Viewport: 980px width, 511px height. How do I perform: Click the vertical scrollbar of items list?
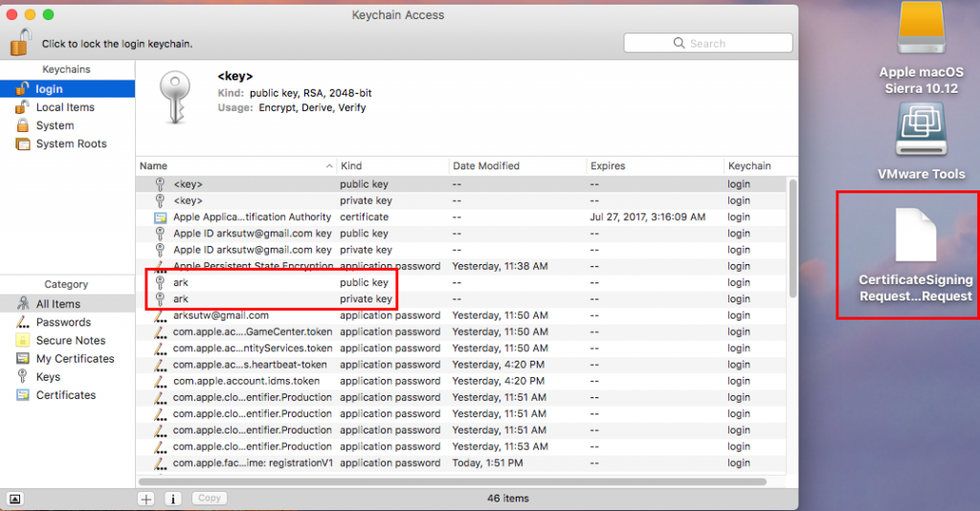coord(792,238)
